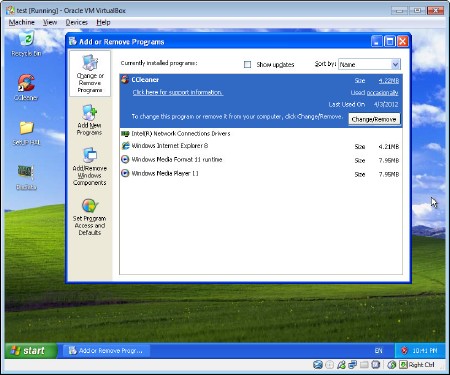Screen dimensions: 450x375
Task: Select the Windows Media Format 11 runtime entry
Action: tap(261, 160)
